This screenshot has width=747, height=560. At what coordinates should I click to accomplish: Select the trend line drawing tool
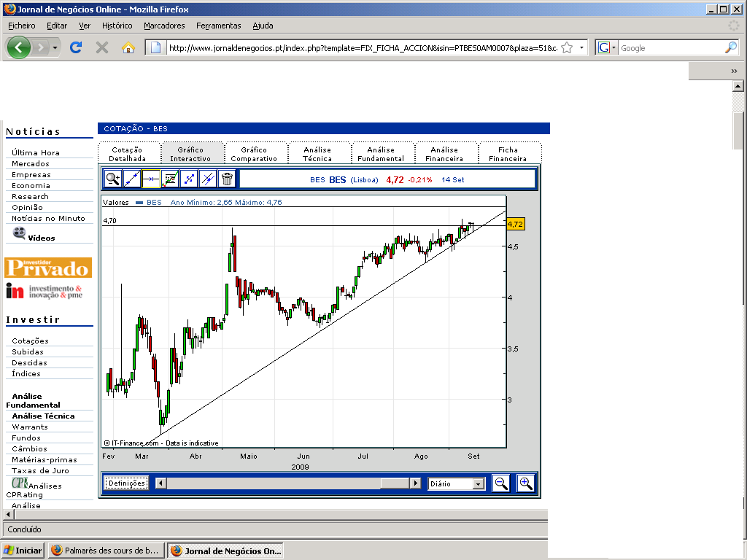point(132,179)
